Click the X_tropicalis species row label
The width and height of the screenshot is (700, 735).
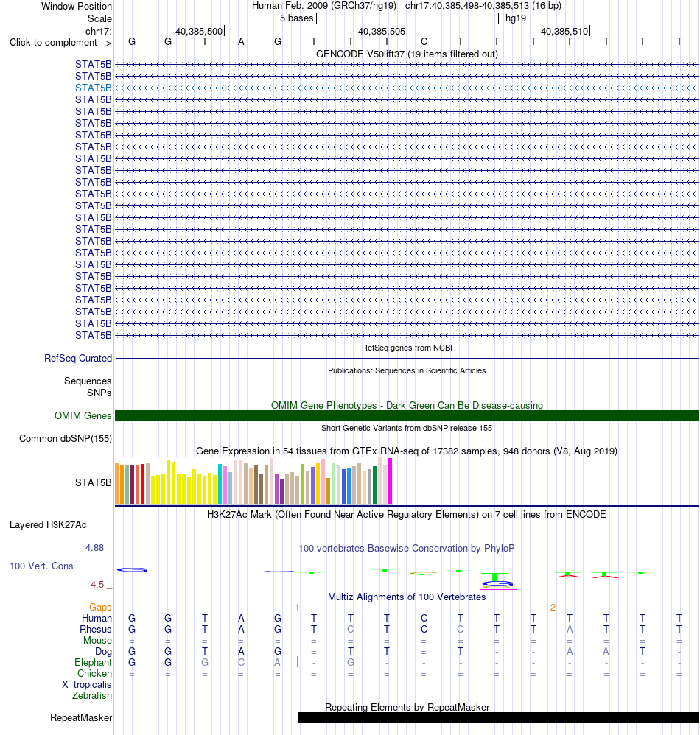(x=87, y=684)
